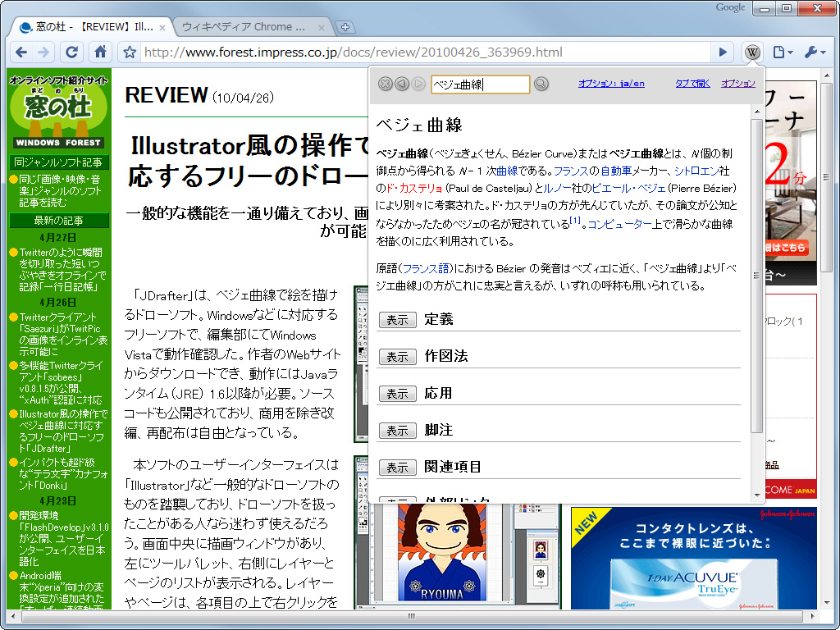840x630 pixels.
Task: Click the popup's back arrow icon
Action: [x=403, y=84]
